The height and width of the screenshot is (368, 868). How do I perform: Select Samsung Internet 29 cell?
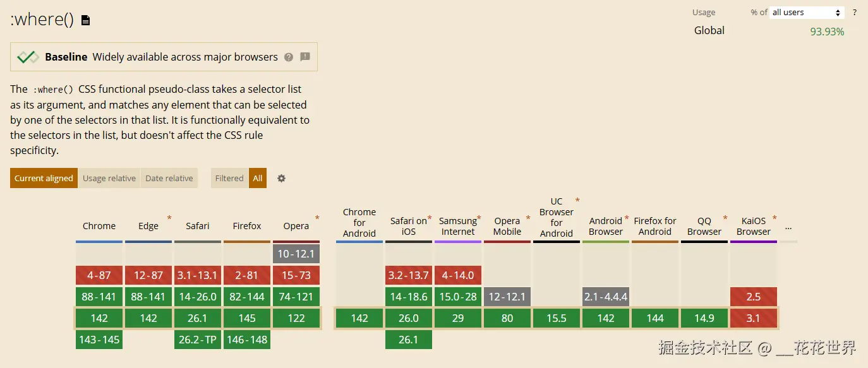click(x=458, y=318)
